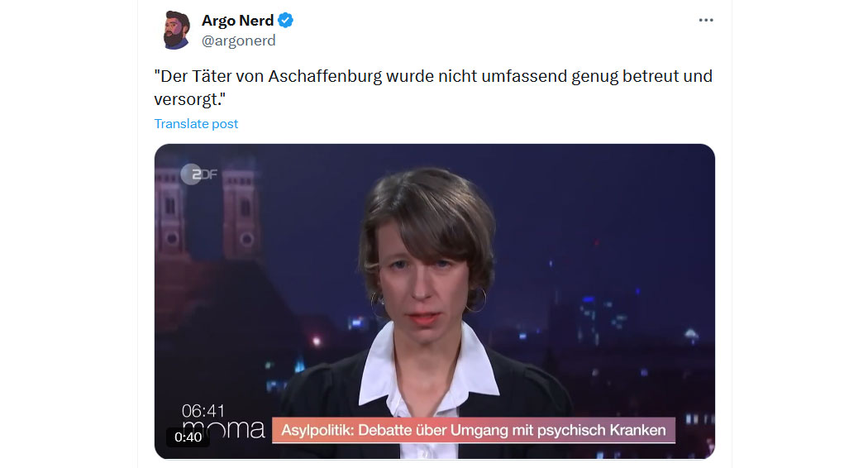
Task: Click the word versorgt in the post text
Action: 187,100
